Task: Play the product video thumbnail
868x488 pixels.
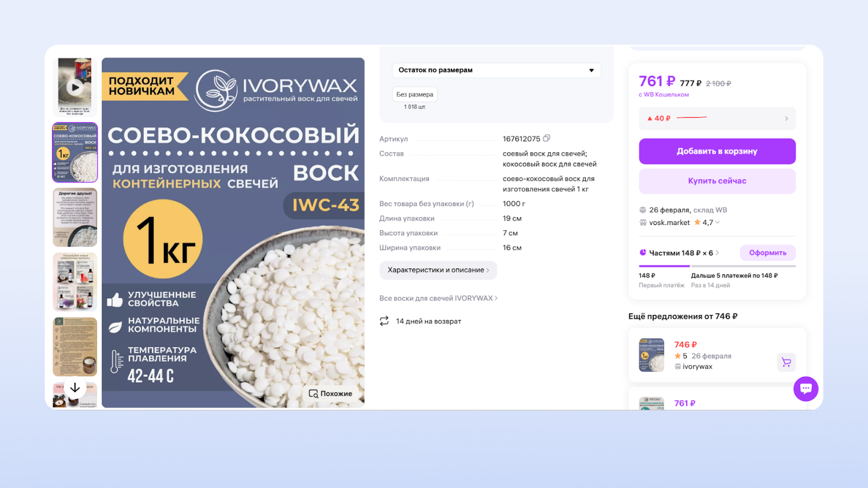Action: 75,87
